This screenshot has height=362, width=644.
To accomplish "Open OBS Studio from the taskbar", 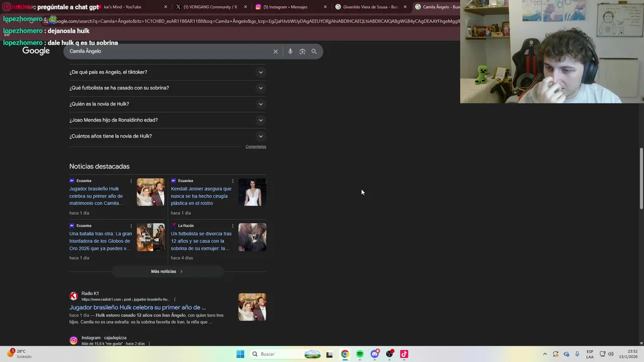I will (x=389, y=354).
